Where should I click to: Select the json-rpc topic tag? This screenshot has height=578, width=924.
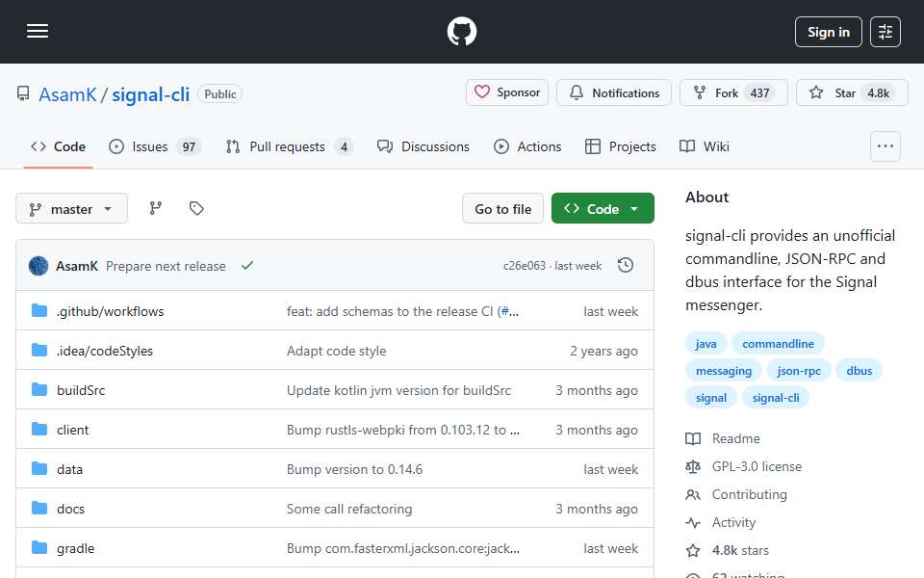(x=799, y=370)
